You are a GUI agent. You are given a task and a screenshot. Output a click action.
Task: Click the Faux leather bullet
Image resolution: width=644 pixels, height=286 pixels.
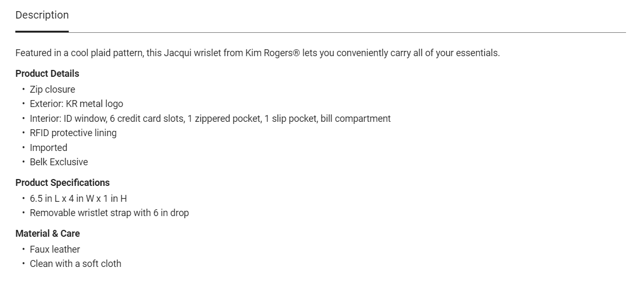click(55, 249)
